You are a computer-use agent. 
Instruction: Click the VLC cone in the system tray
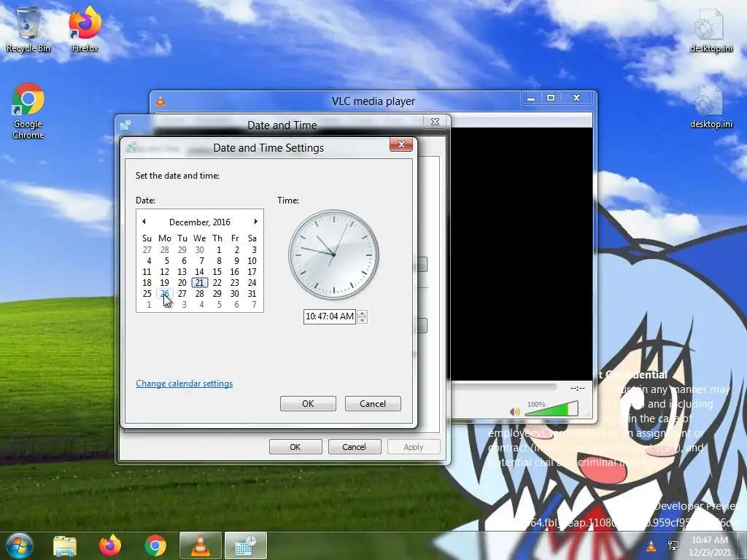651,545
